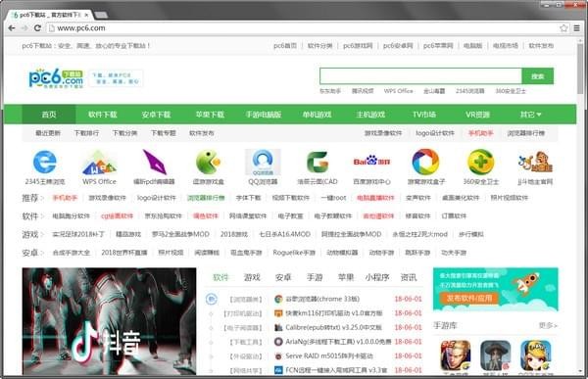This screenshot has height=379, width=588.
Task: Reload the page with the refresh icon
Action: (37, 28)
